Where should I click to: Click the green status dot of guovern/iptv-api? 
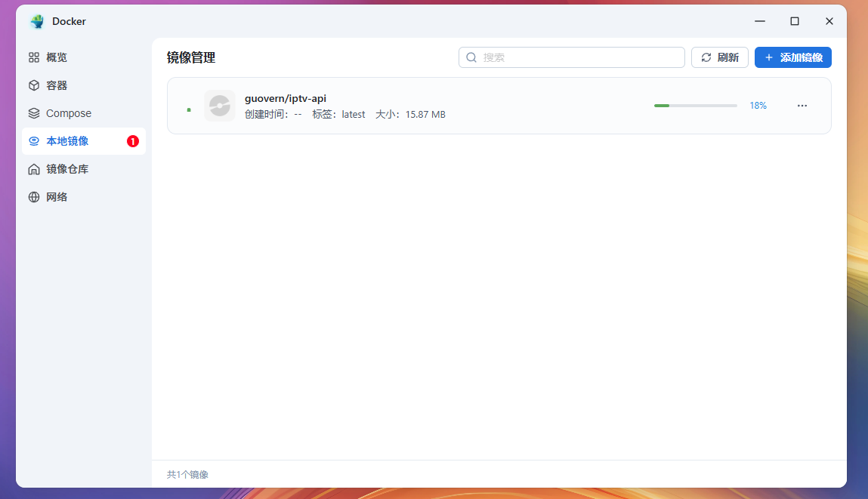pyautogui.click(x=189, y=110)
